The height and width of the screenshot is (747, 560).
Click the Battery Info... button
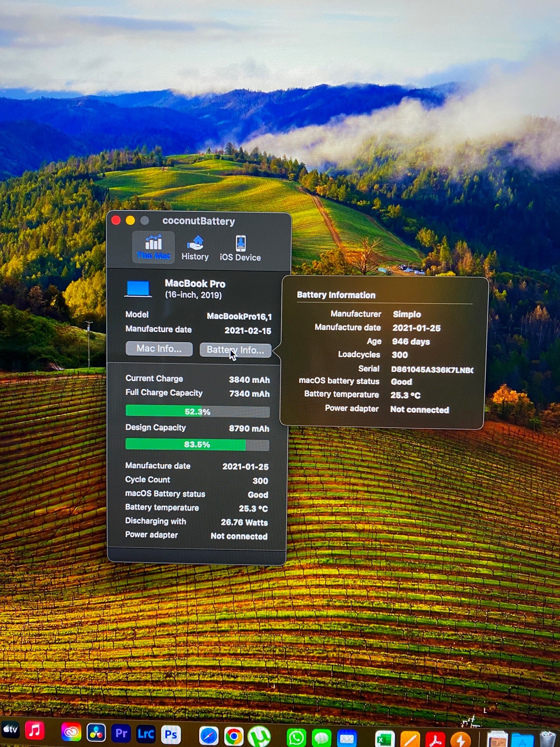coord(235,350)
